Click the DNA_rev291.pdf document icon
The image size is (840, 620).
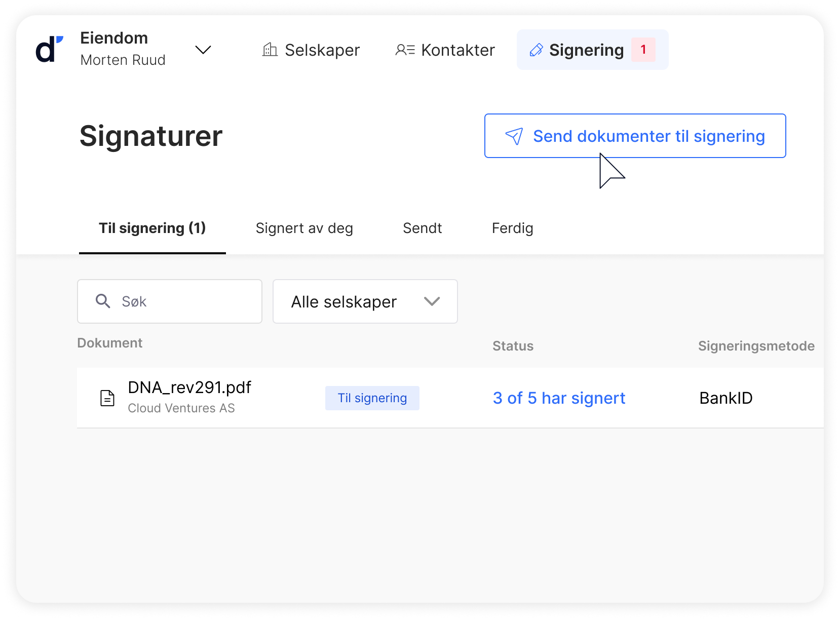point(107,398)
